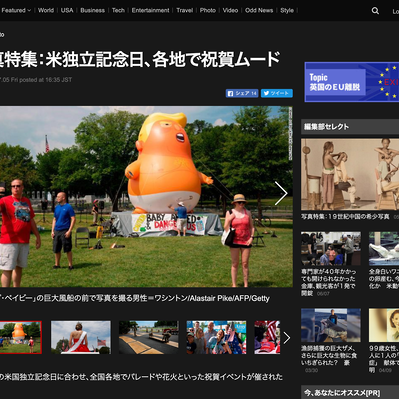Advance to next photo with arrow
The height and width of the screenshot is (399, 399).
coord(281,193)
